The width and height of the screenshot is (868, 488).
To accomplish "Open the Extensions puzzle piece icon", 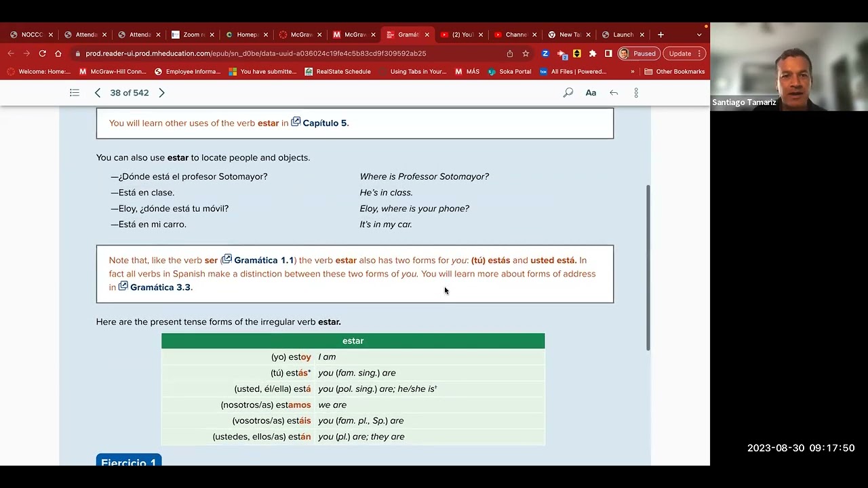I will [593, 54].
